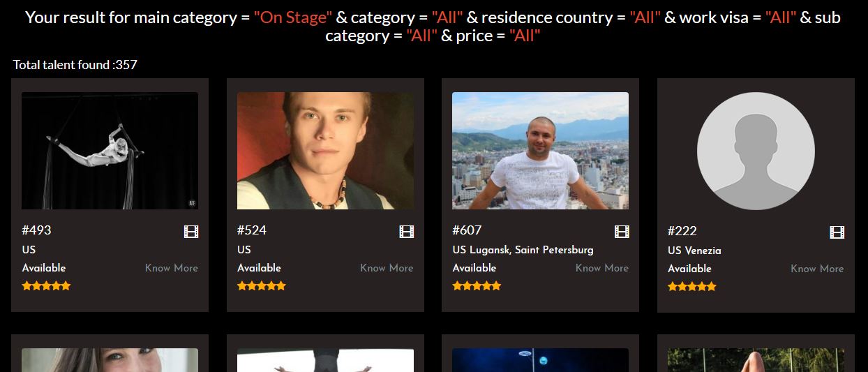This screenshot has height=372, width=868.
Task: Open the film icon on talent #222
Action: click(x=837, y=232)
